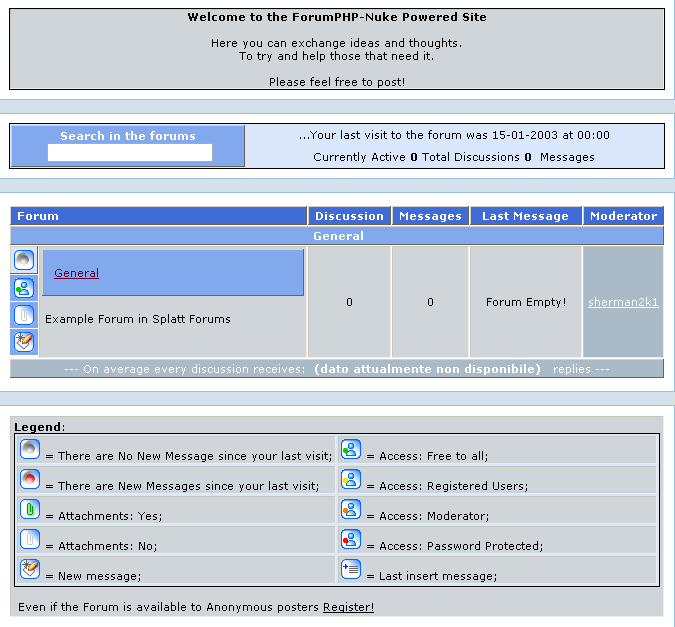Image resolution: width=675 pixels, height=627 pixels.
Task: Click the new message pencil icon in the General forum row
Action: click(24, 342)
